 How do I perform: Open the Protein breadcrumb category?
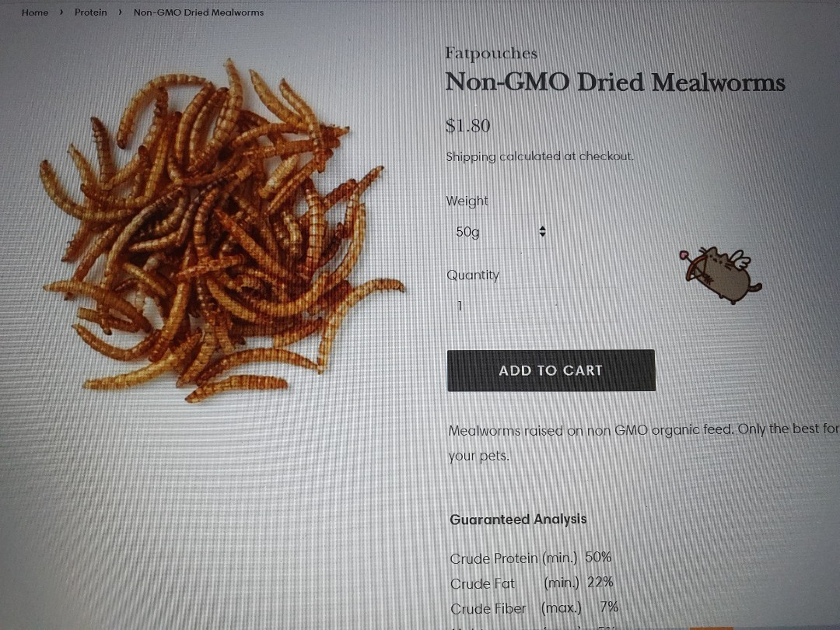(x=90, y=12)
